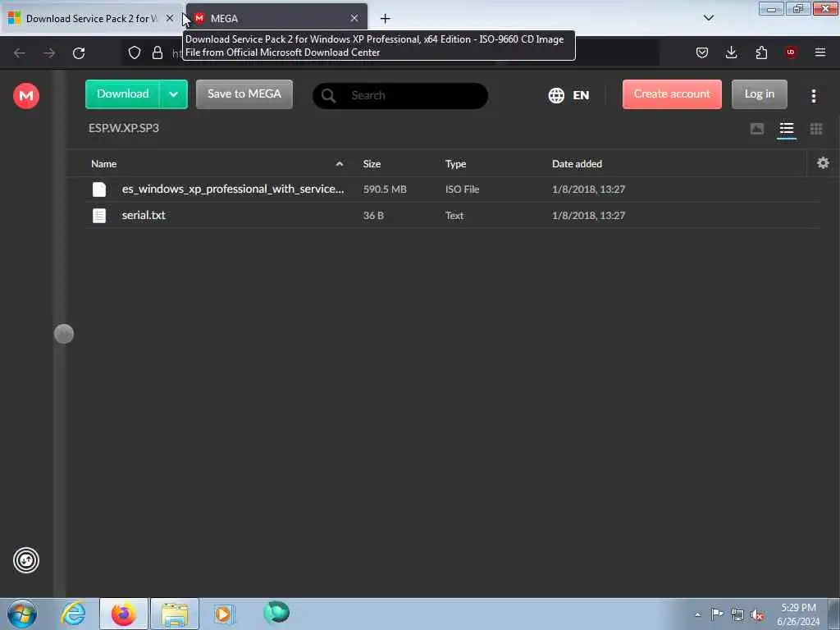Reload the current page
Viewport: 840px width, 630px height.
pos(79,53)
